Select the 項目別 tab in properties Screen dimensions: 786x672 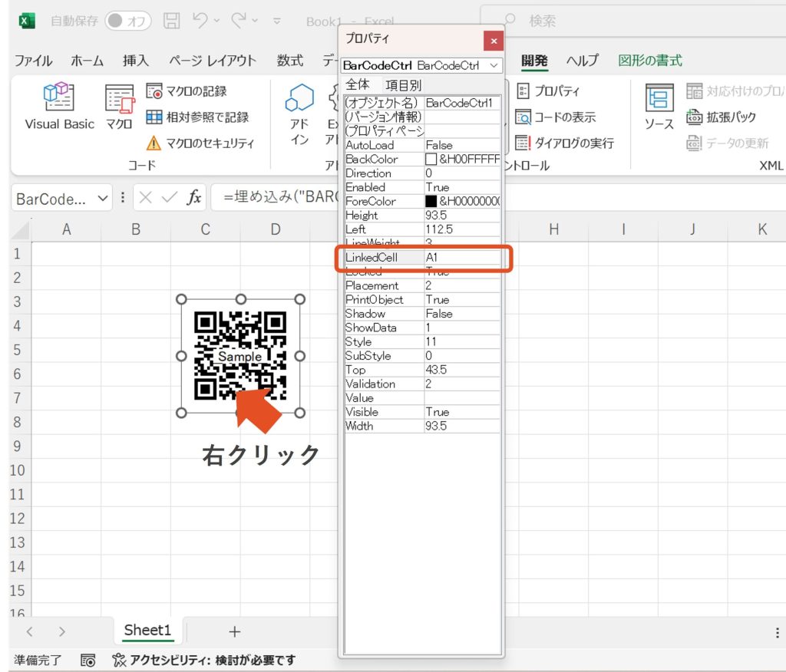[404, 85]
